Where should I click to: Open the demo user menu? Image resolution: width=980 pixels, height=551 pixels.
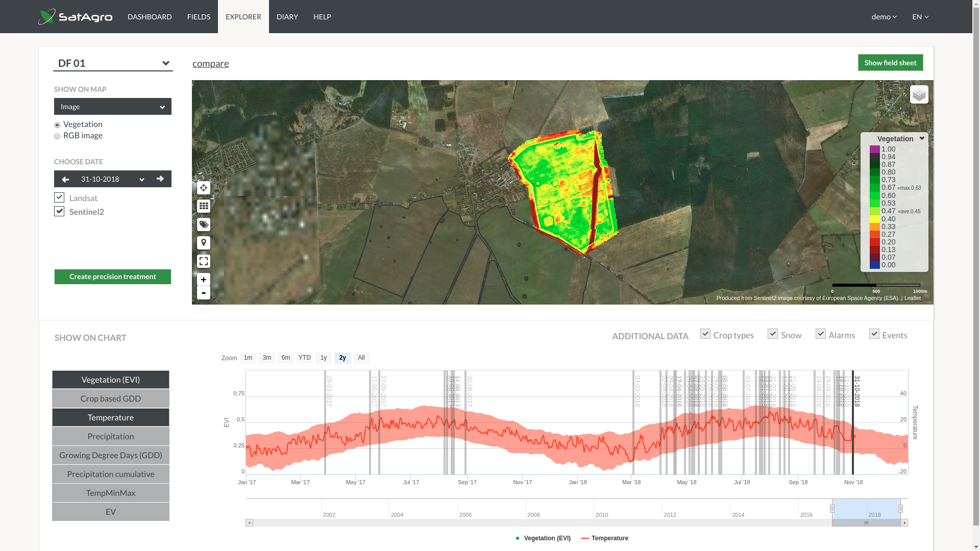[884, 17]
